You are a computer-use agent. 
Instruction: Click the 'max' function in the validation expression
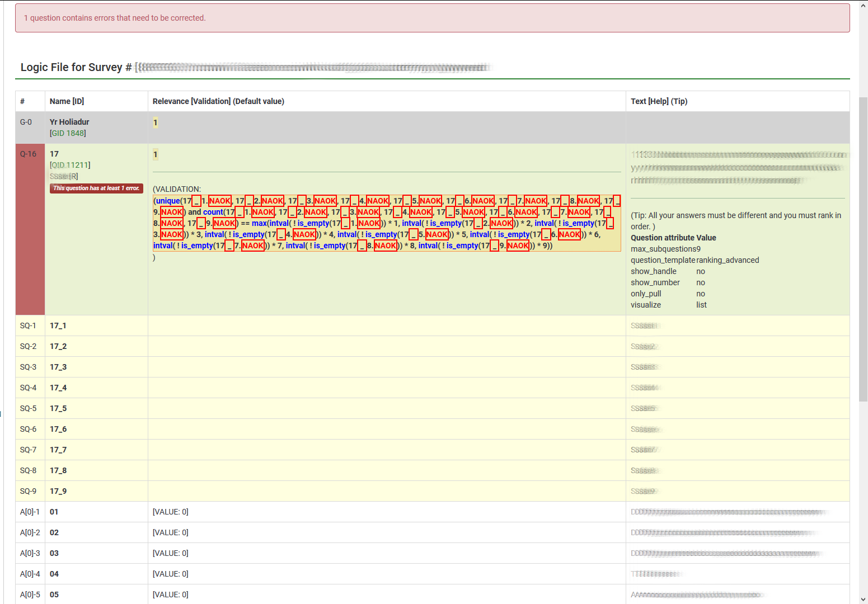(x=259, y=223)
